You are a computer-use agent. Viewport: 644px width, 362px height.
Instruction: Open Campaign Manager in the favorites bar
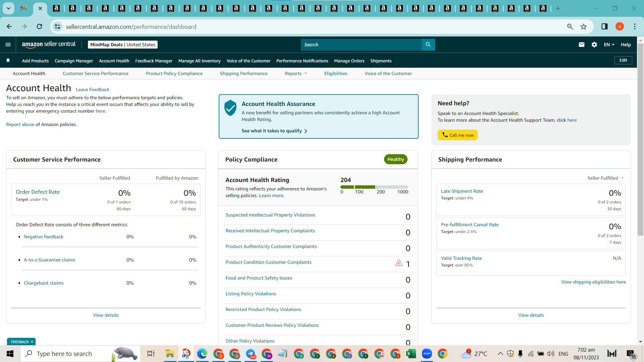74,61
